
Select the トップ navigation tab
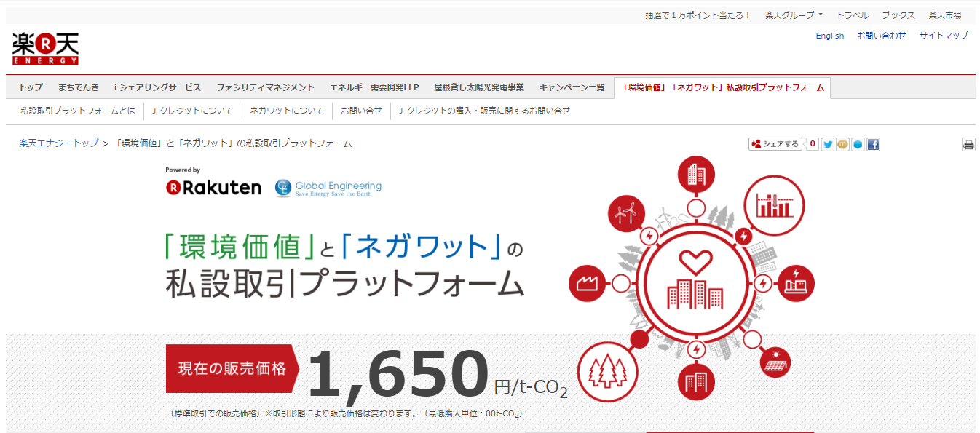31,87
